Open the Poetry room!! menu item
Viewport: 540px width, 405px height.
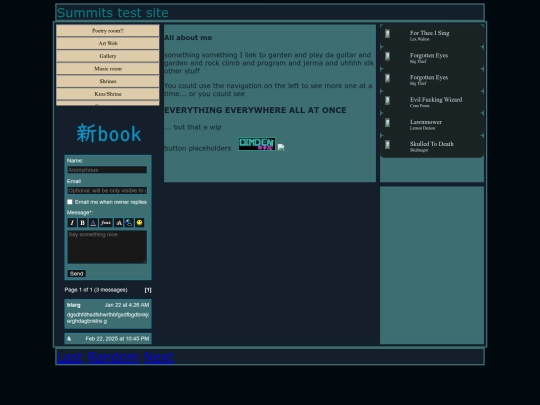click(108, 31)
